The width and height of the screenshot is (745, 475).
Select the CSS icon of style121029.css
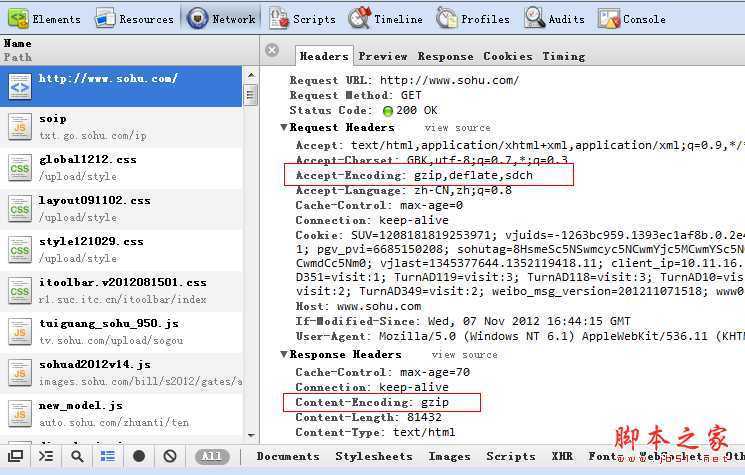19,250
